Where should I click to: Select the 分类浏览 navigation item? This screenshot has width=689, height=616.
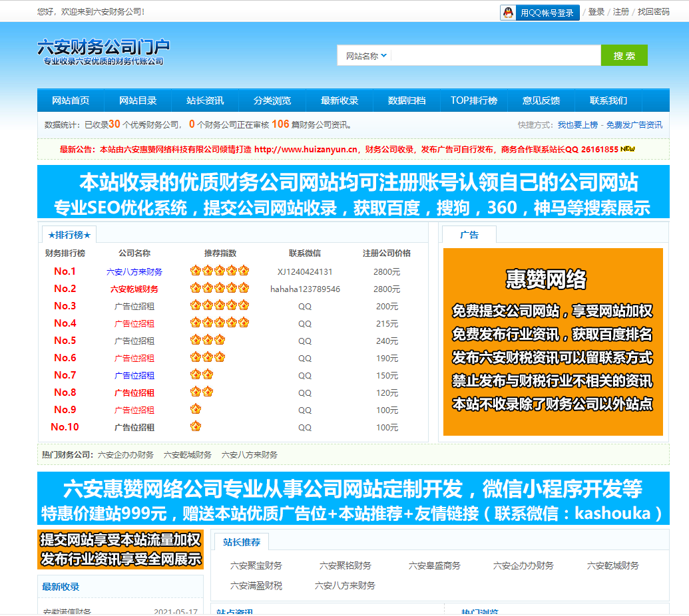coord(272,100)
